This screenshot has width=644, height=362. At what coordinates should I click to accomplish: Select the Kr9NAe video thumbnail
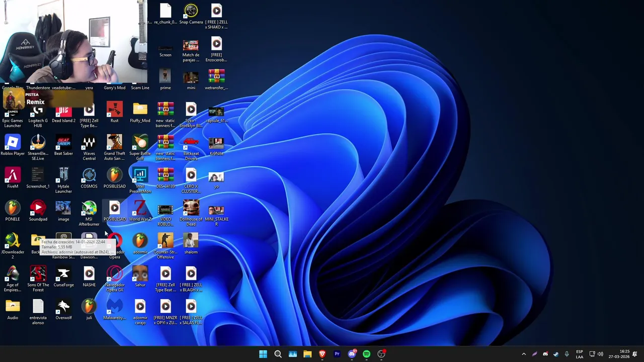(x=216, y=146)
